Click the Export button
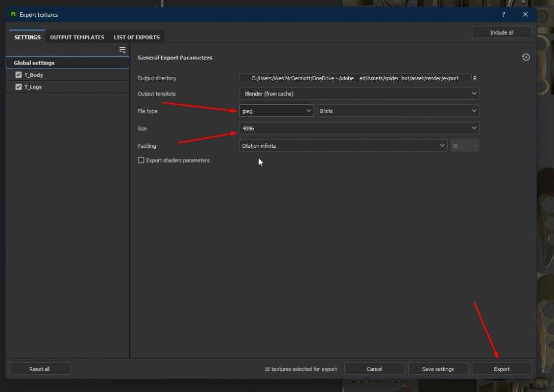The width and height of the screenshot is (554, 392). [502, 369]
